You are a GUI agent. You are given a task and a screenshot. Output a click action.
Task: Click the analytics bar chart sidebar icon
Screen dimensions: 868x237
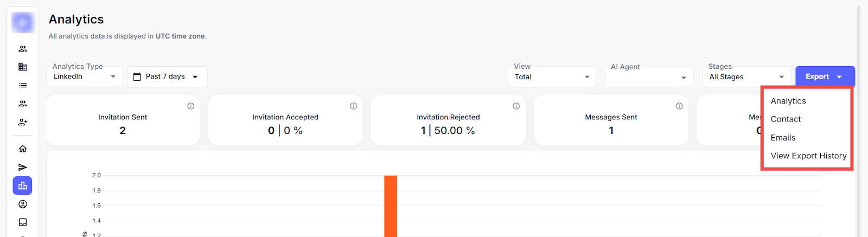coord(23,185)
